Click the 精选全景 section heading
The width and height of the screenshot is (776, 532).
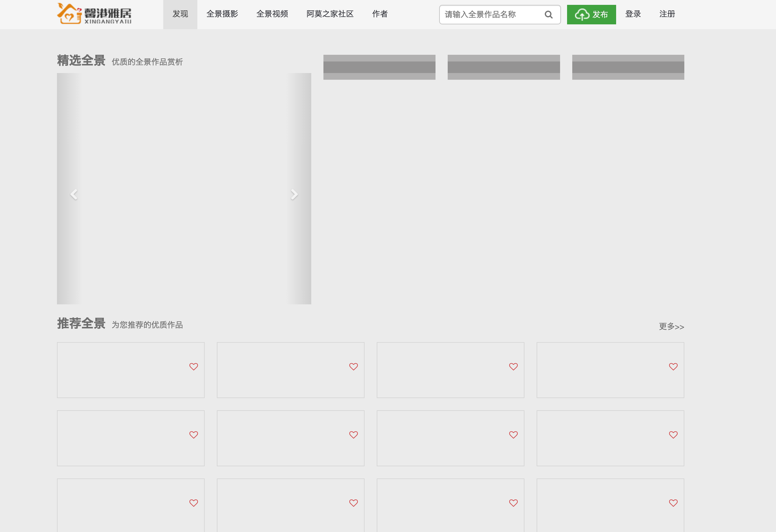pyautogui.click(x=81, y=61)
